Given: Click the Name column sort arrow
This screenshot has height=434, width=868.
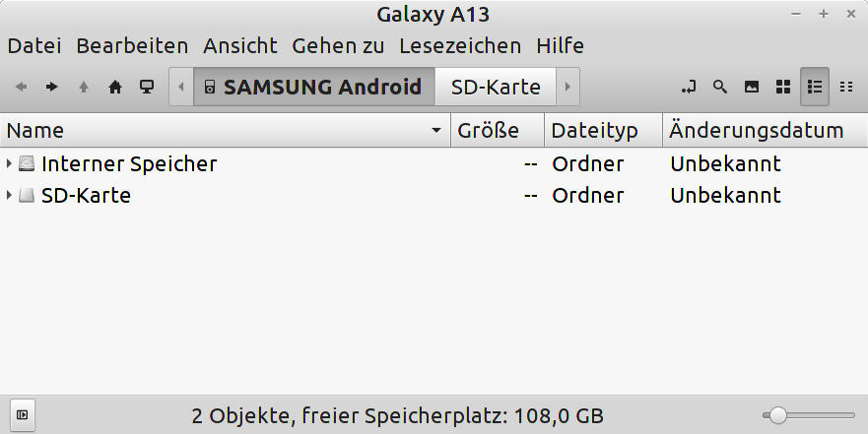Looking at the screenshot, I should [436, 131].
